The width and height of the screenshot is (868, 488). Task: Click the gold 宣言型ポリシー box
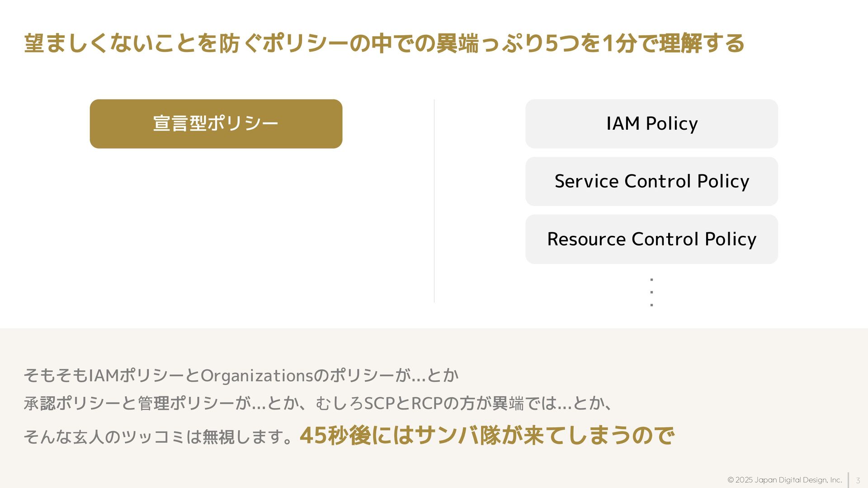tap(216, 124)
